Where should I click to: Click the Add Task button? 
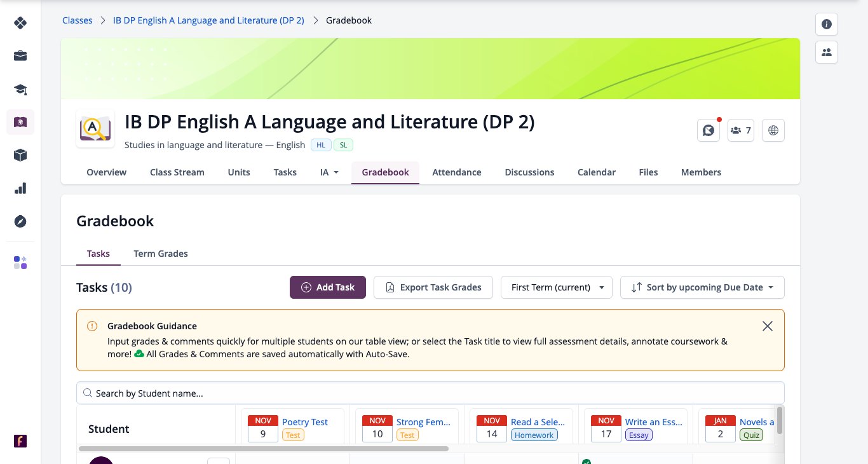328,287
